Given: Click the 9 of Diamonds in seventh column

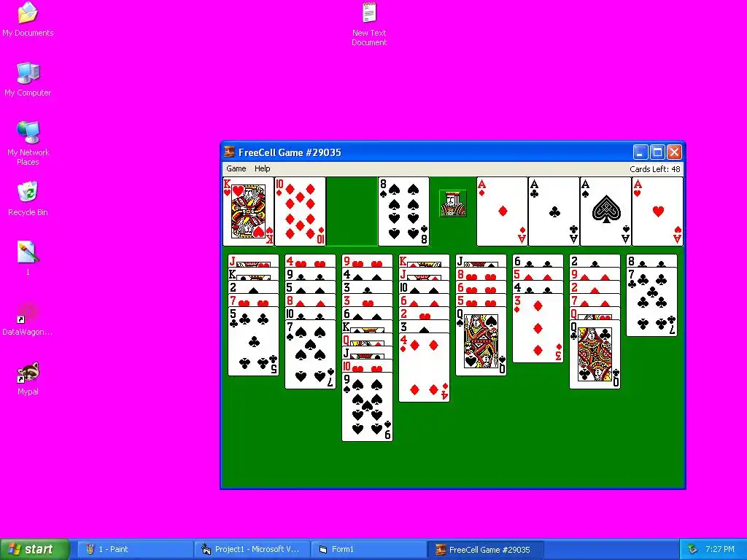Looking at the screenshot, I should 595,274.
